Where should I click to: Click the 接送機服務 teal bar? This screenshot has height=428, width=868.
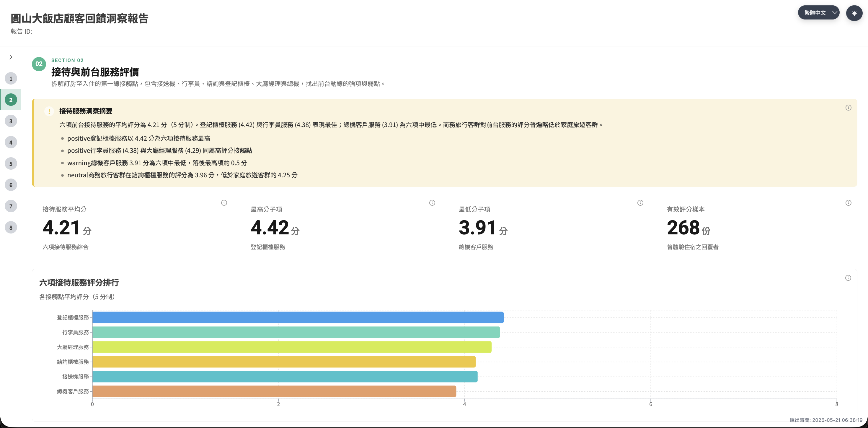pyautogui.click(x=285, y=376)
